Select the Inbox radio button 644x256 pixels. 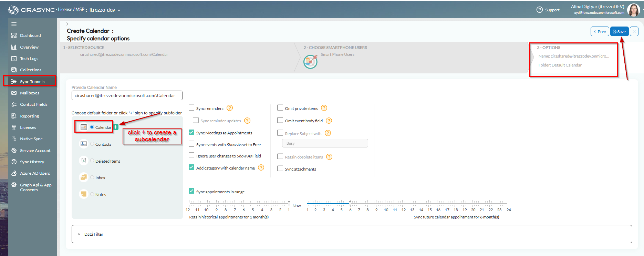pyautogui.click(x=92, y=177)
